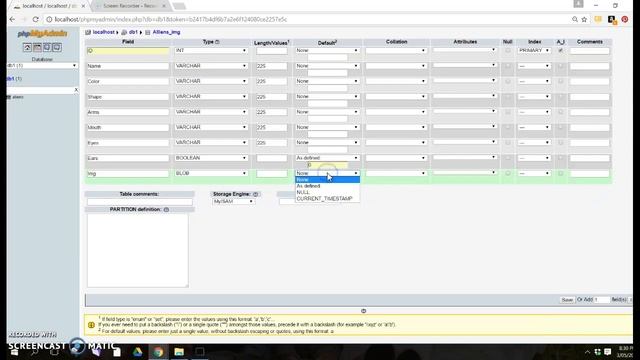Click the ID field name input
The height and width of the screenshot is (360, 640).
pyautogui.click(x=128, y=51)
